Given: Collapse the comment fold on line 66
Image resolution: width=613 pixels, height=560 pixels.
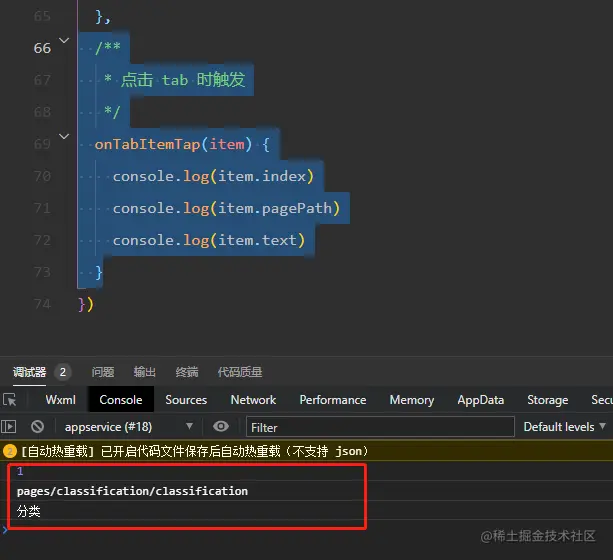Looking at the screenshot, I should (64, 40).
